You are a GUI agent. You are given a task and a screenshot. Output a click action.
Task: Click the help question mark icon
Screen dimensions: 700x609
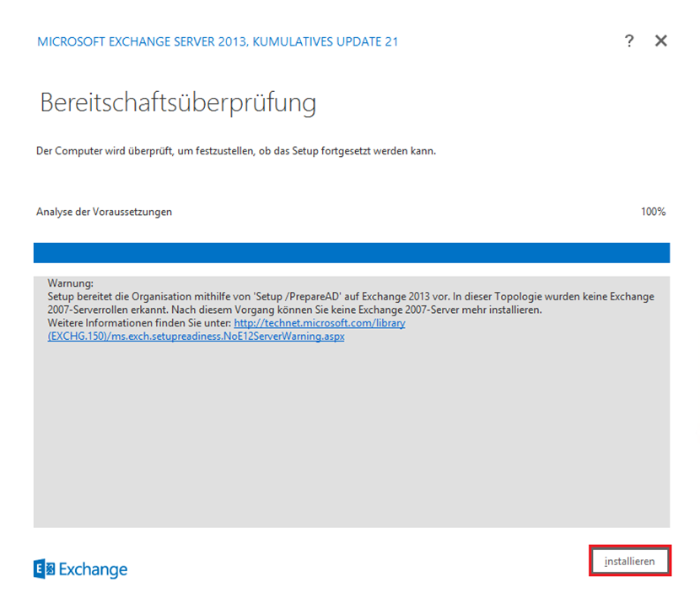[629, 41]
